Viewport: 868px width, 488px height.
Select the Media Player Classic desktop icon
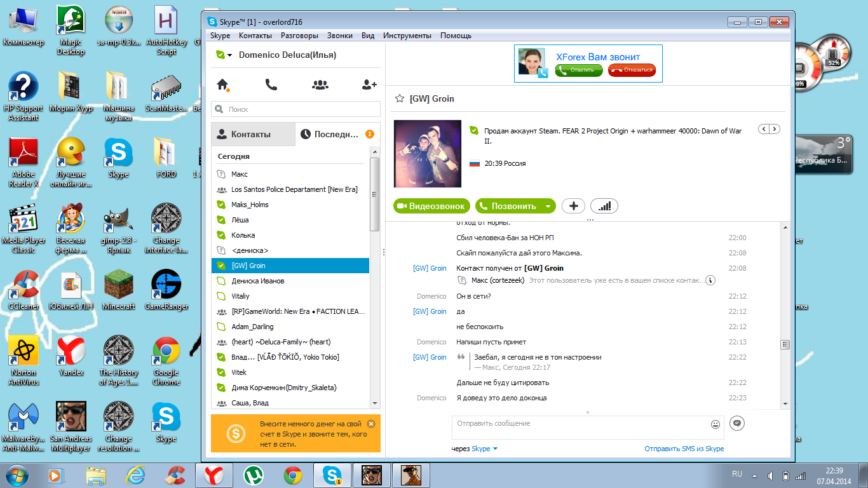click(x=24, y=229)
